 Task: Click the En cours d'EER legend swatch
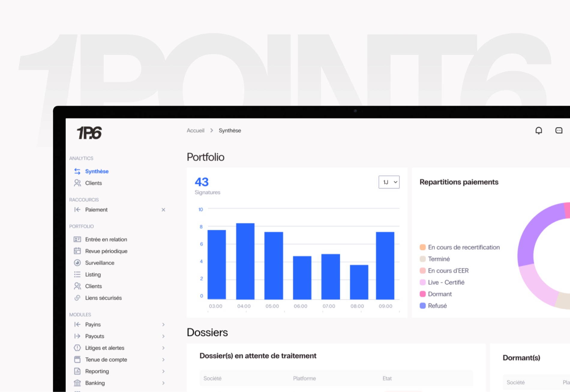423,271
